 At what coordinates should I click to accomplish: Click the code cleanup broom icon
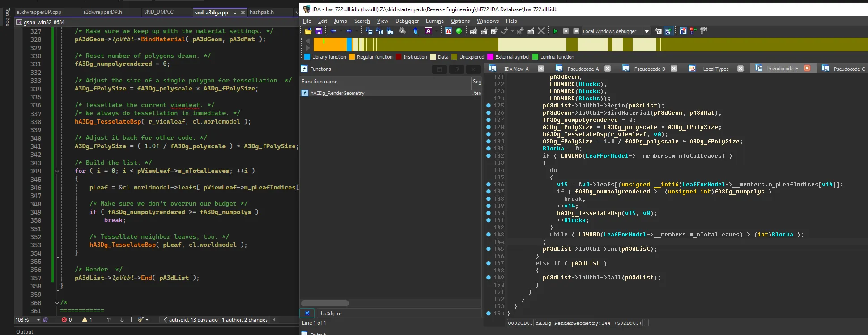(141, 320)
